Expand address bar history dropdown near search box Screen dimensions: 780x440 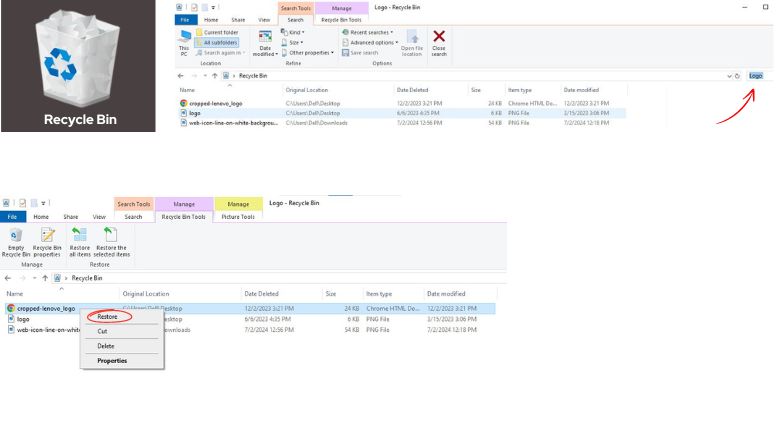pos(729,76)
